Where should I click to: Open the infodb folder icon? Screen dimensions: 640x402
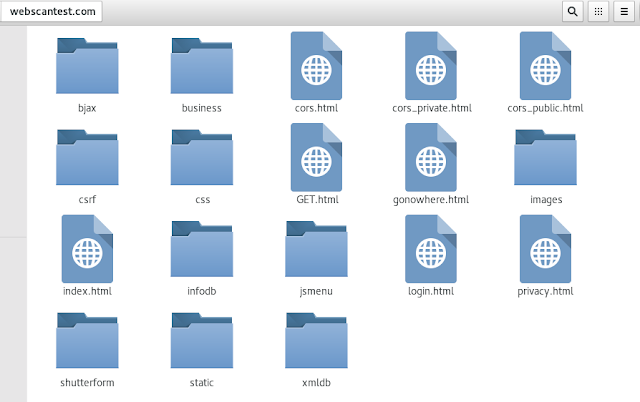202,249
